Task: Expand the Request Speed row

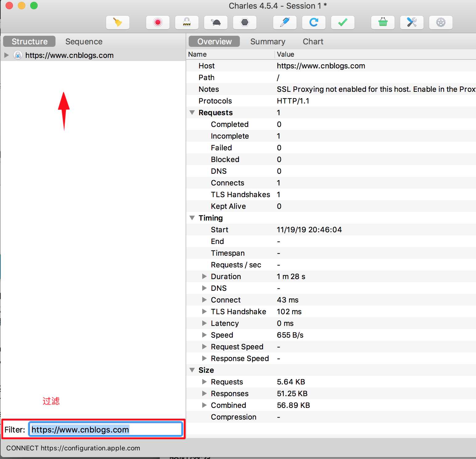Action: 204,347
